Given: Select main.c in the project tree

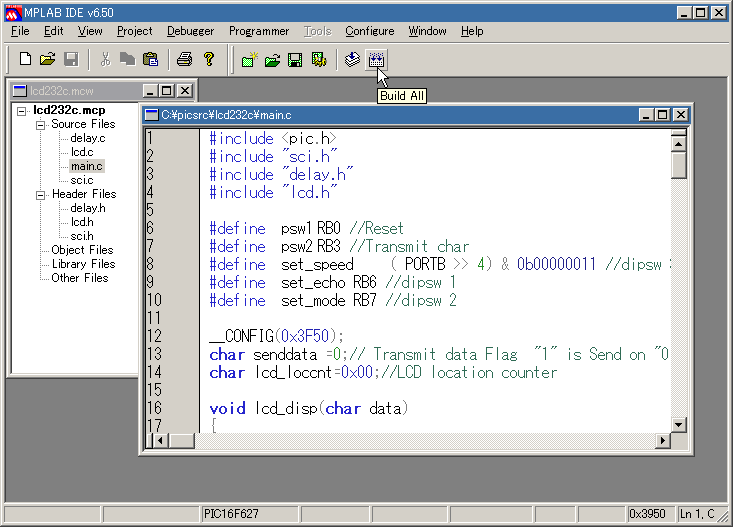Looking at the screenshot, I should click(86, 166).
